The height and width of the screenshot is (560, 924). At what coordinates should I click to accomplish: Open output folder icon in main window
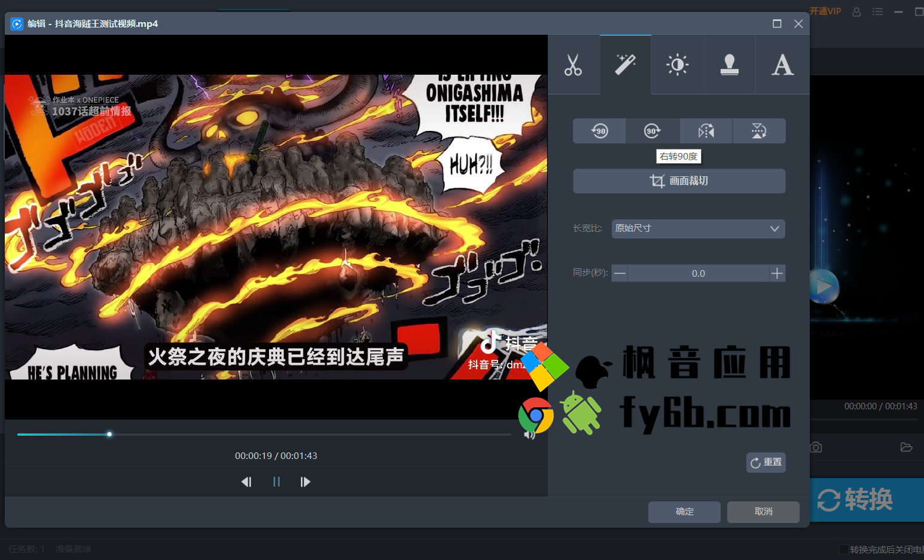(x=906, y=447)
